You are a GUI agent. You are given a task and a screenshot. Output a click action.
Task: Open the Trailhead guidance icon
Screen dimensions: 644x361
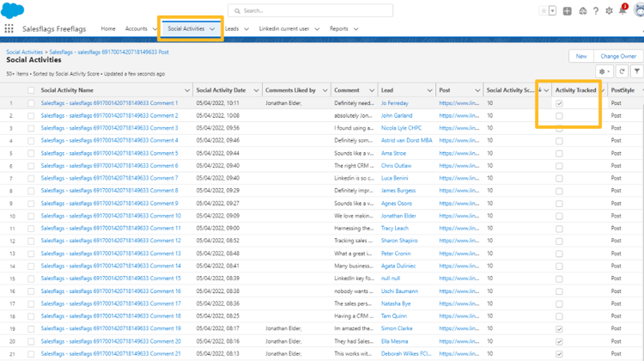582,11
